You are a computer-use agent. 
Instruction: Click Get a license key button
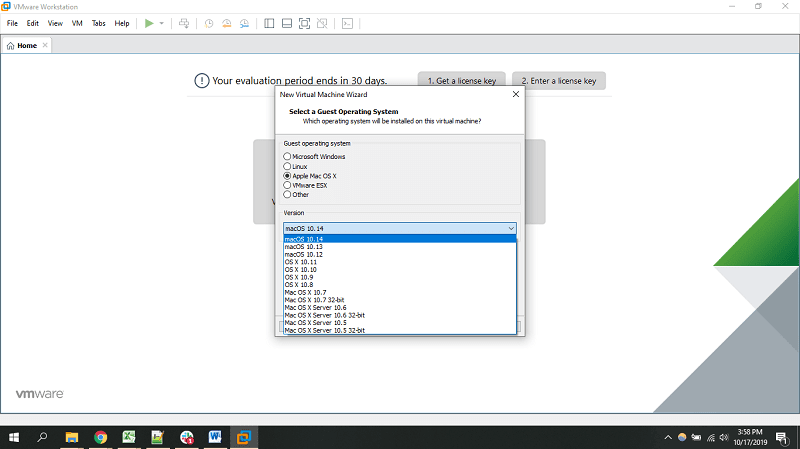pos(462,81)
